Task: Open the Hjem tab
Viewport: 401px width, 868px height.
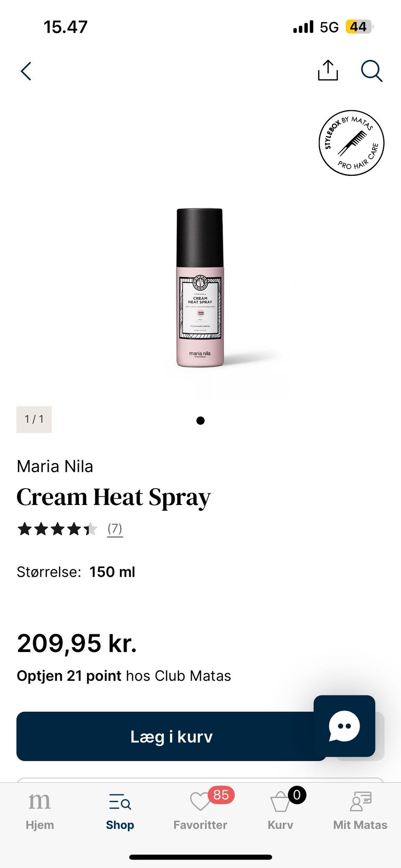Action: [40, 810]
